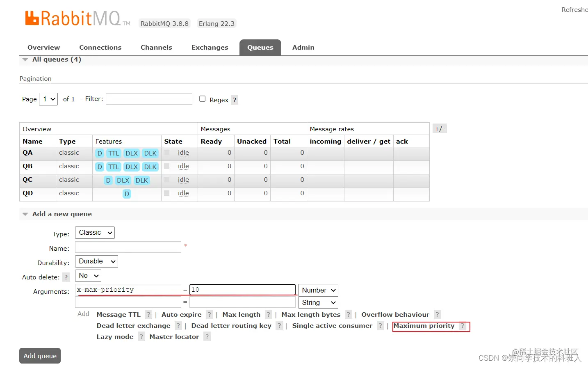Sort the table by Name column

coord(32,142)
